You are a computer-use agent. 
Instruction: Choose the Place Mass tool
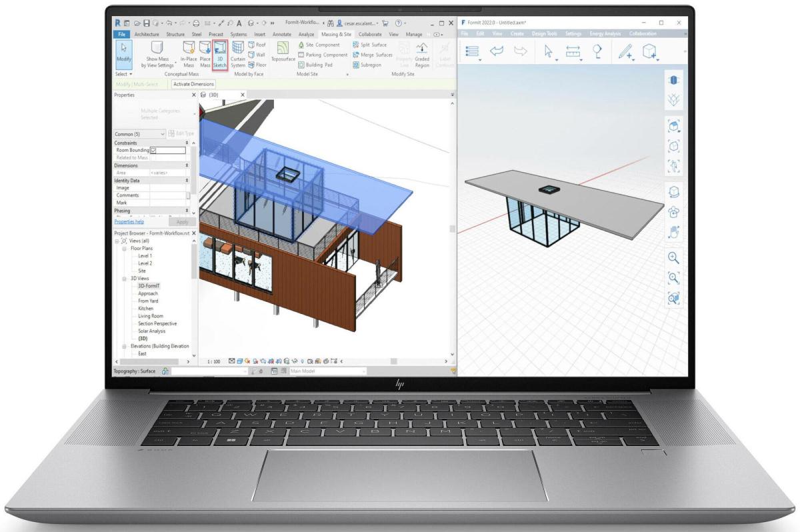pos(205,55)
